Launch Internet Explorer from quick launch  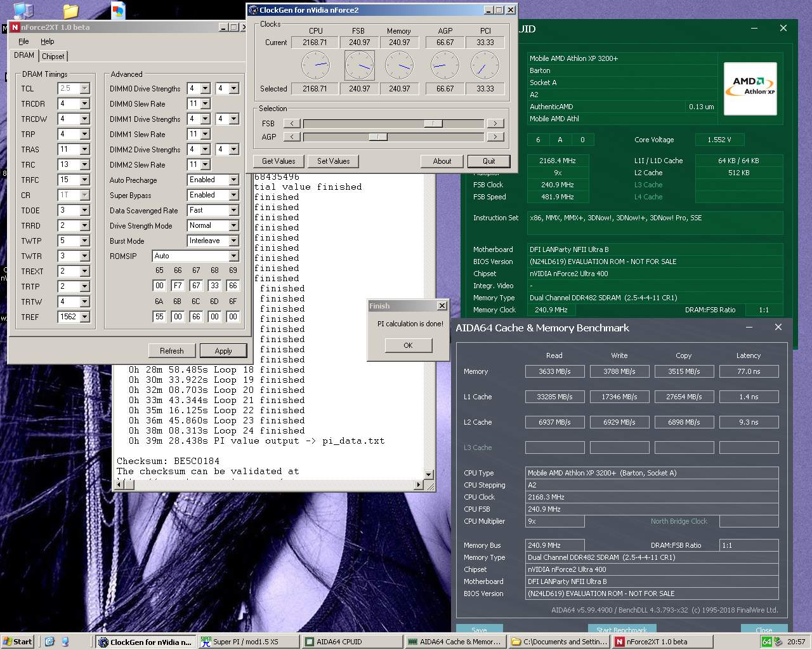click(50, 642)
